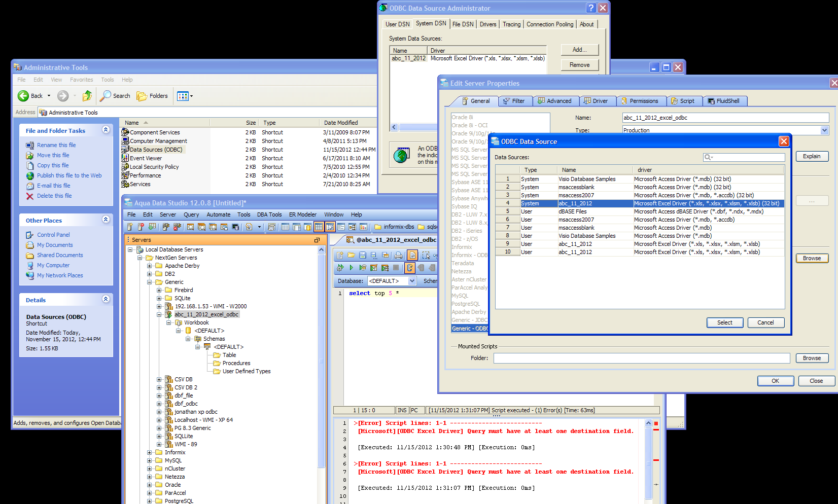Click the Data Sources search field
Screen dimensions: 838x504
pos(744,157)
